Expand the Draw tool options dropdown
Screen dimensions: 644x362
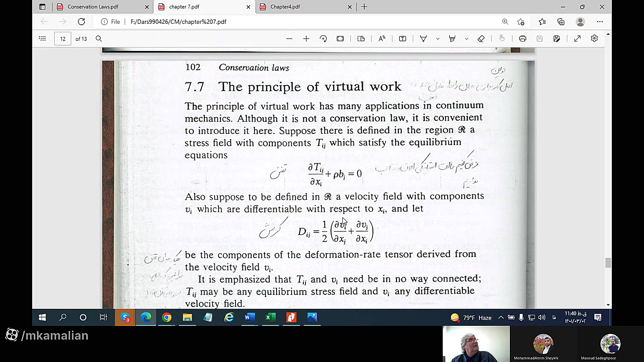(x=438, y=39)
